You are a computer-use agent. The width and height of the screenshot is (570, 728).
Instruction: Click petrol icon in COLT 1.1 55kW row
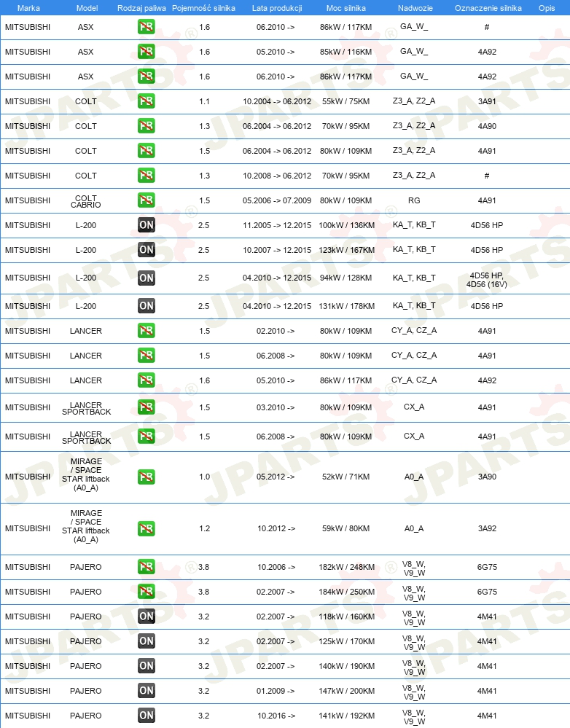(x=147, y=101)
